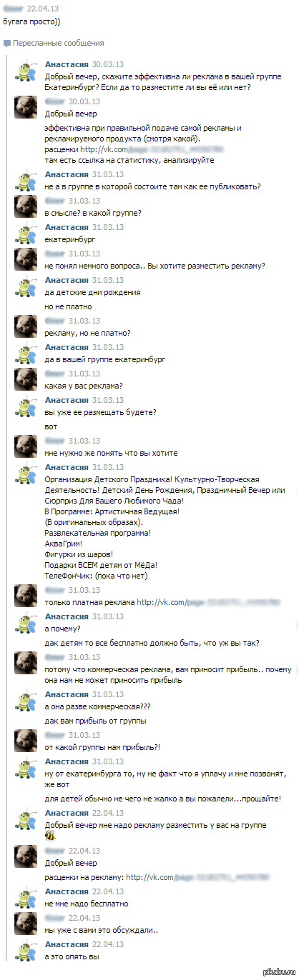Click Анастасия's name above 'а почему?' message
The image size is (299, 980).
[x=67, y=616]
